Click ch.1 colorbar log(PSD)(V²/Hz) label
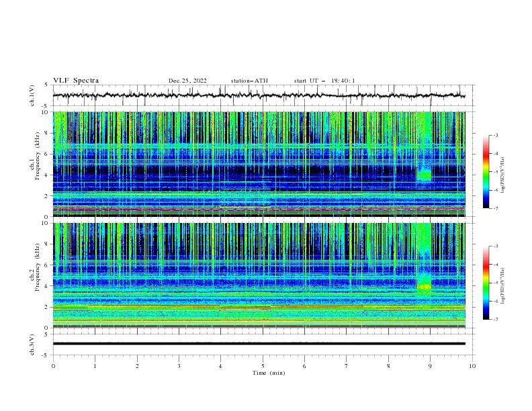The width and height of the screenshot is (532, 411). [503, 175]
